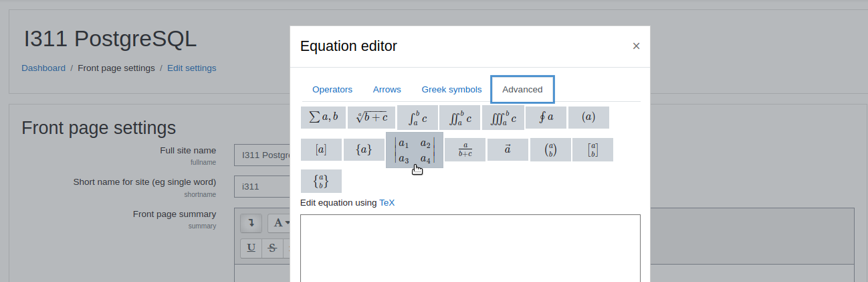Viewport: 868px width, 282px height.
Task: Apply strikethrough formatting in summary editor
Action: [272, 248]
